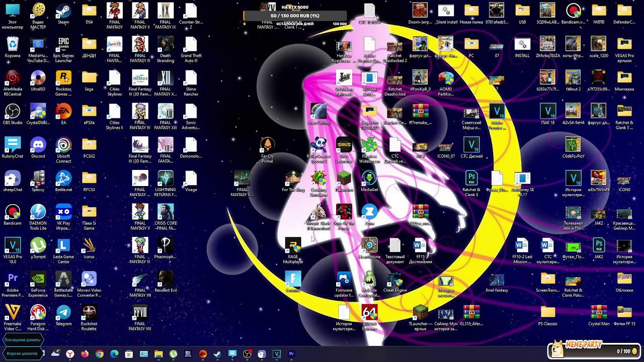
Task: Open GeForce Experience shortcut
Action: (x=38, y=285)
